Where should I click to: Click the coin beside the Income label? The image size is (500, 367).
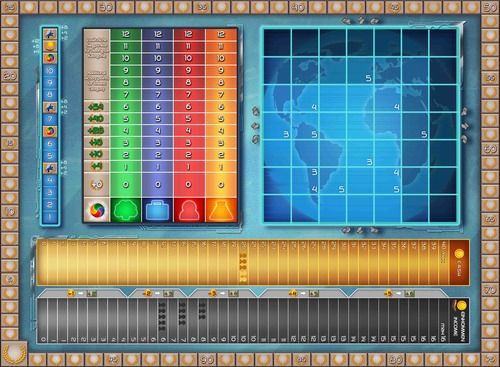461,305
